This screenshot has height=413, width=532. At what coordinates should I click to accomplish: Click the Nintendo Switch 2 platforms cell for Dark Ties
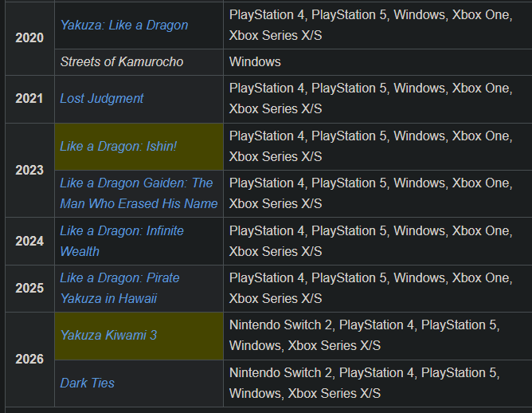[377, 383]
